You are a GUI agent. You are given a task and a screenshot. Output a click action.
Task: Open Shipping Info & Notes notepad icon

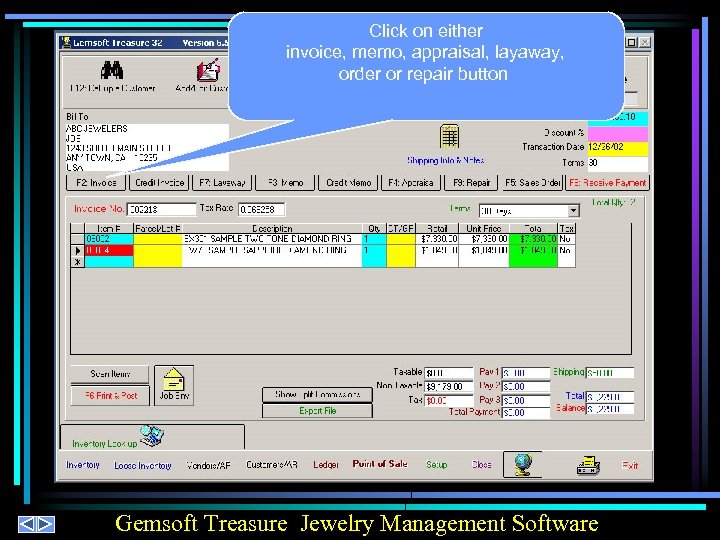click(449, 136)
